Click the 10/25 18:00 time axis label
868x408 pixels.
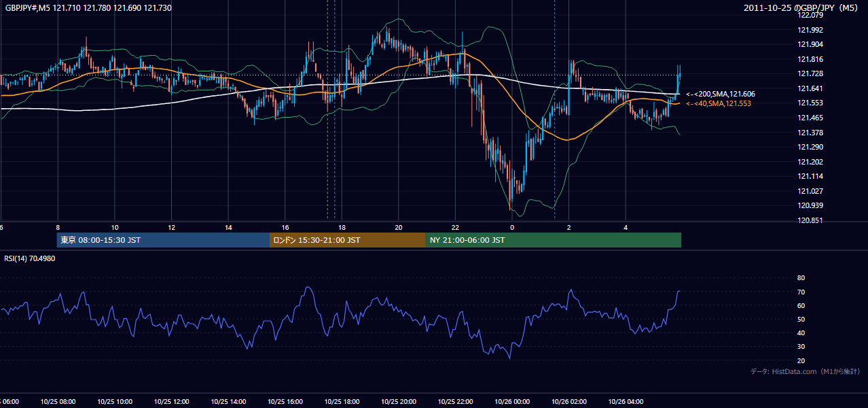point(342,402)
